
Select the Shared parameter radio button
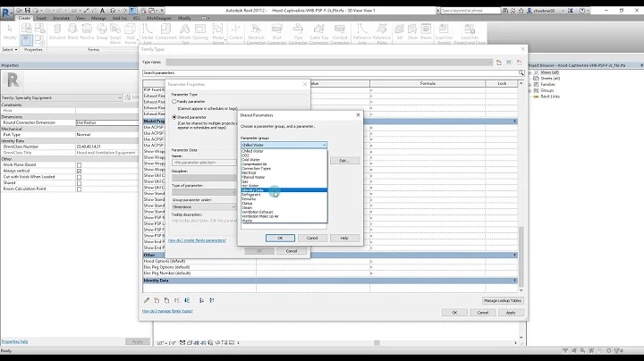pyautogui.click(x=174, y=117)
